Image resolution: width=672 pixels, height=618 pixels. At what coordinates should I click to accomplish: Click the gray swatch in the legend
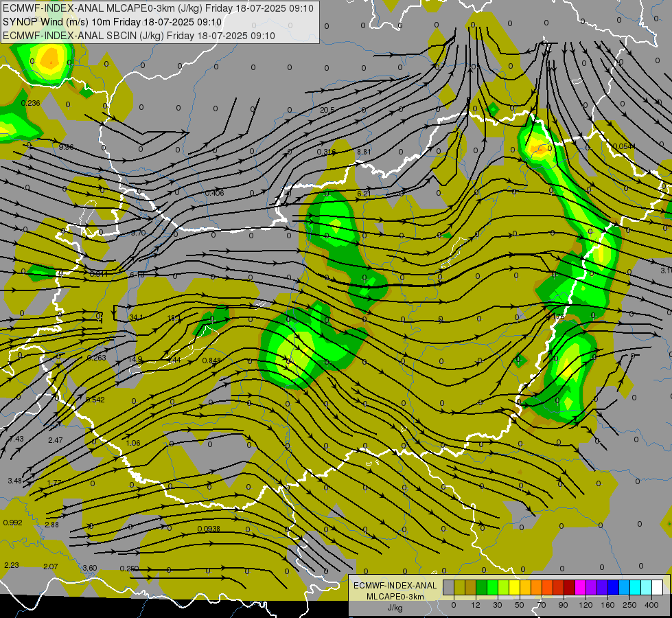coord(448,587)
